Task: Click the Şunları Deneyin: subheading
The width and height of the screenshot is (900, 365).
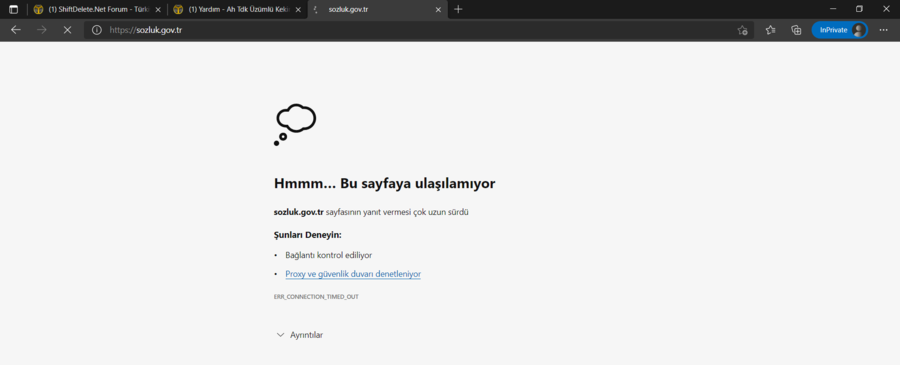Action: click(x=308, y=235)
